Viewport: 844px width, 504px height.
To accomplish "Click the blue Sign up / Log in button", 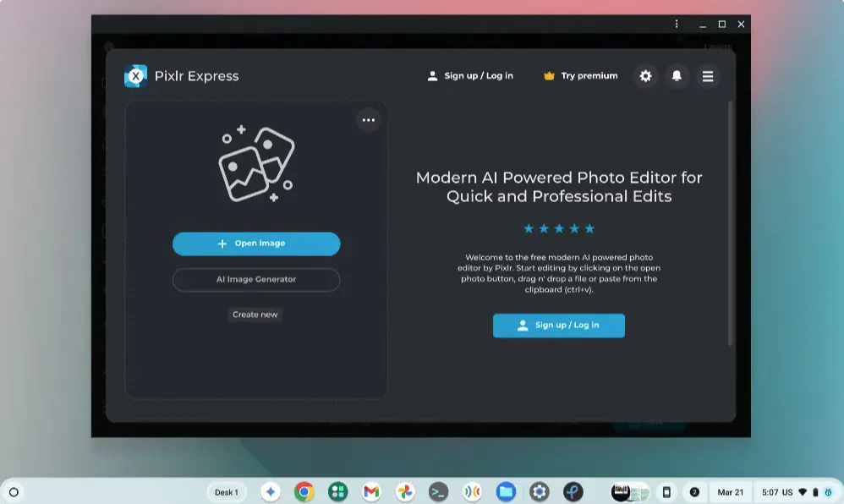I will (558, 326).
